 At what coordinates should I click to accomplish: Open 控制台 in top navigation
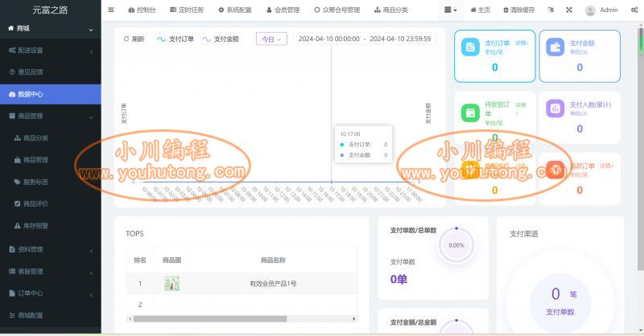tap(142, 10)
